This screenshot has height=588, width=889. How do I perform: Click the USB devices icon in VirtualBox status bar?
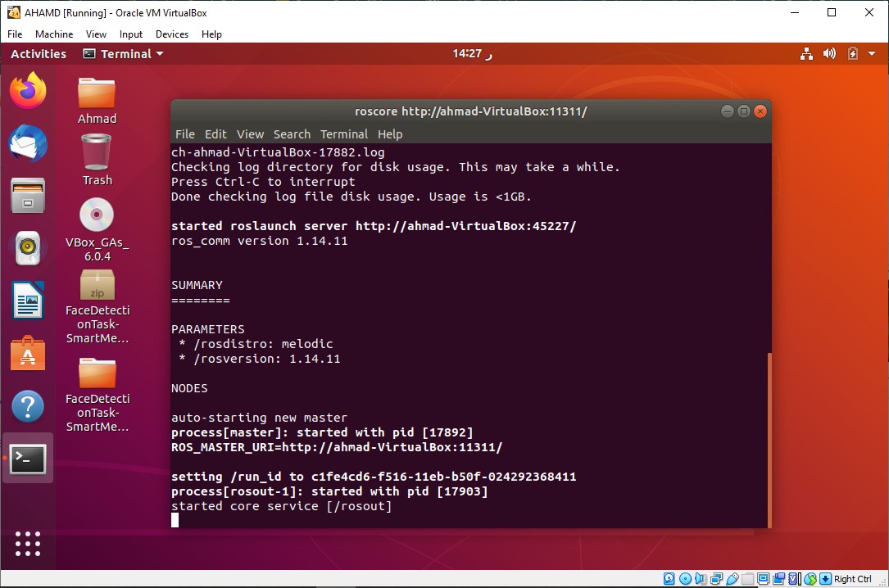(733, 579)
